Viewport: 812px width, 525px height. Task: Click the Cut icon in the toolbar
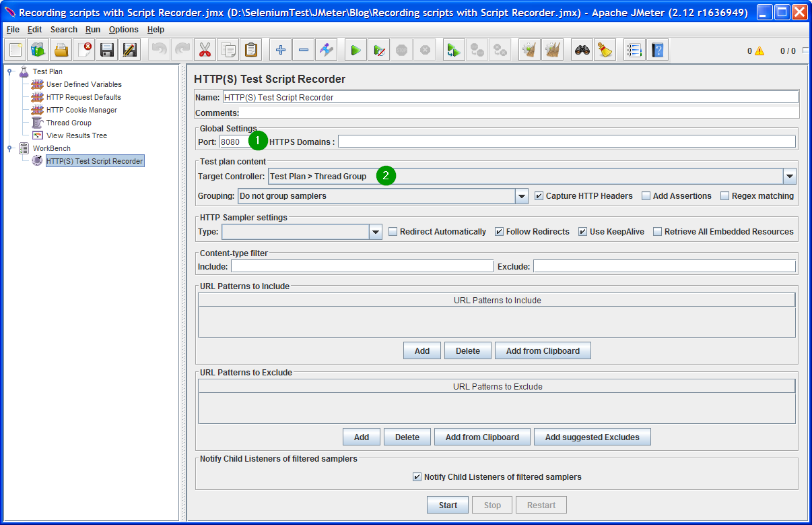[x=205, y=49]
